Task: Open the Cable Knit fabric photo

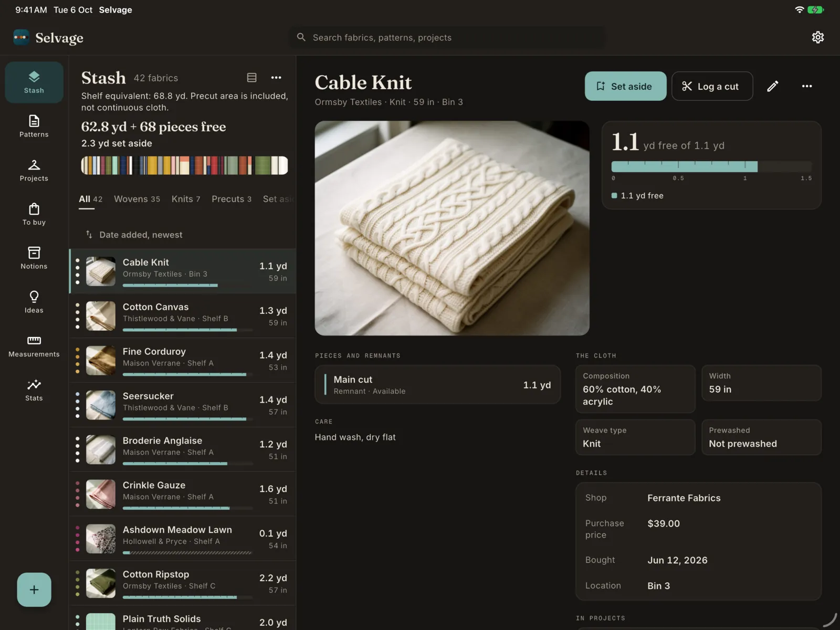Action: pos(452,228)
